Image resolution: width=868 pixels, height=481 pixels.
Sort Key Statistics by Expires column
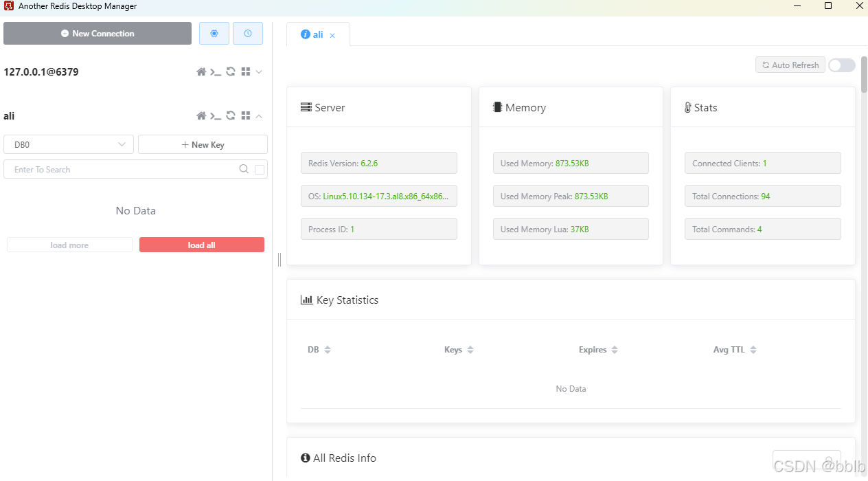[615, 350]
